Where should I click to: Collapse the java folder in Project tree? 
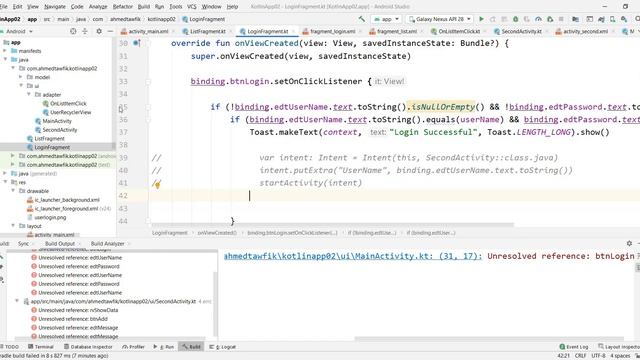tap(5, 60)
